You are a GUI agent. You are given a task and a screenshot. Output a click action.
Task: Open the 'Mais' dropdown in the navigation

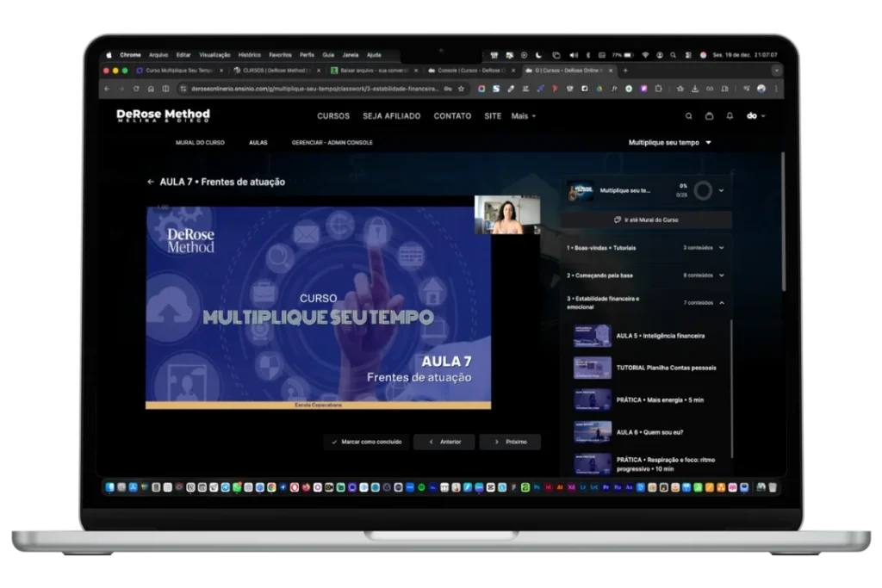pos(523,116)
